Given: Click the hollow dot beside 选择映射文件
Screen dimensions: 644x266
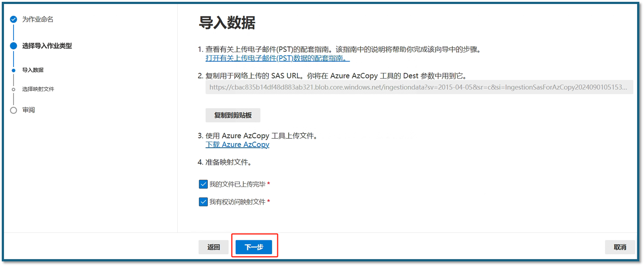Looking at the screenshot, I should click(13, 89).
